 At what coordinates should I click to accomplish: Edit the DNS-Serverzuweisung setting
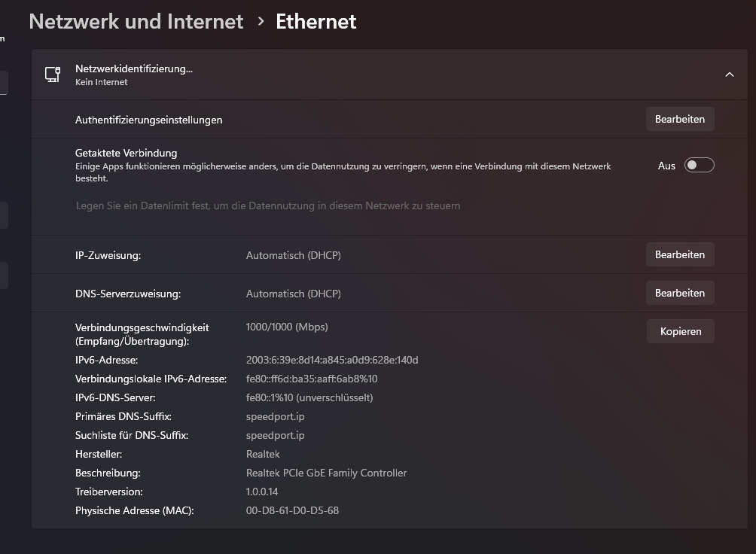pyautogui.click(x=679, y=293)
